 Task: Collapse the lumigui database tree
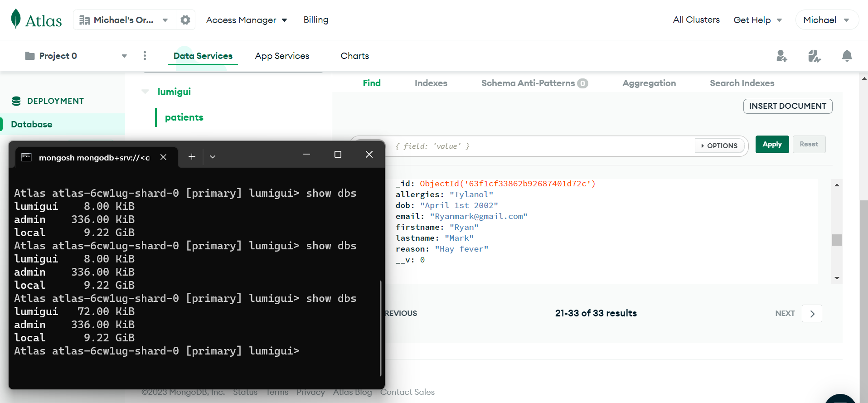coord(145,92)
